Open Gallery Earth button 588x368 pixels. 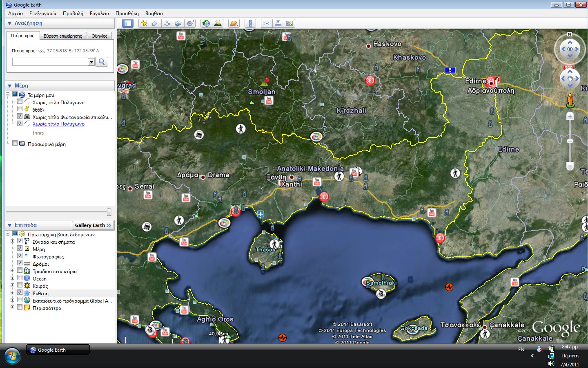tap(93, 225)
